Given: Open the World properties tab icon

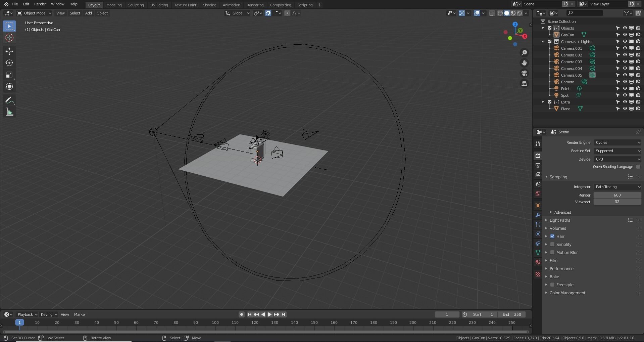Looking at the screenshot, I should click(538, 194).
